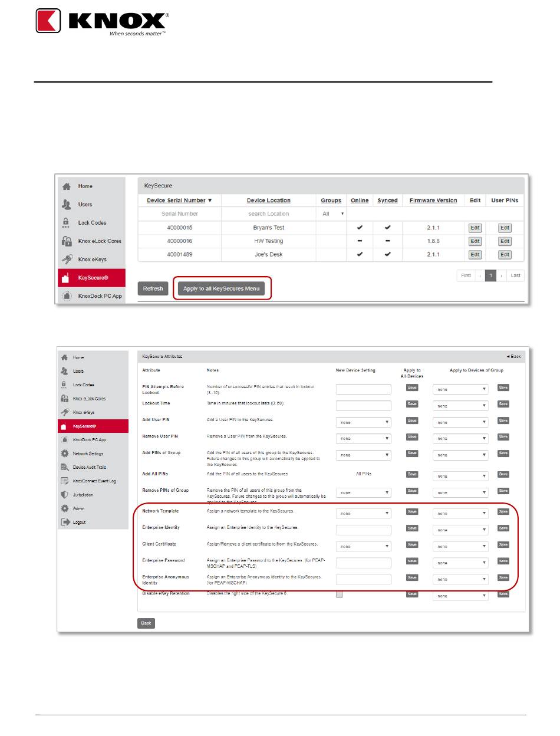Open KnoxDock PC App in device list sidebar
Viewport: 560px width, 736px height.
click(91, 296)
